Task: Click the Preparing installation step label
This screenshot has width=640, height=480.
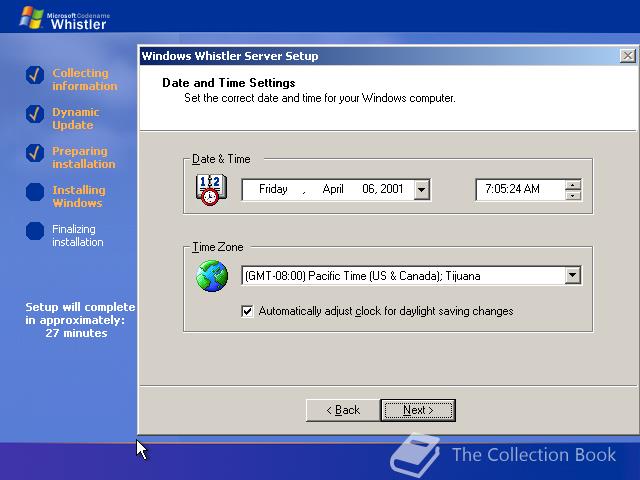Action: [x=84, y=158]
